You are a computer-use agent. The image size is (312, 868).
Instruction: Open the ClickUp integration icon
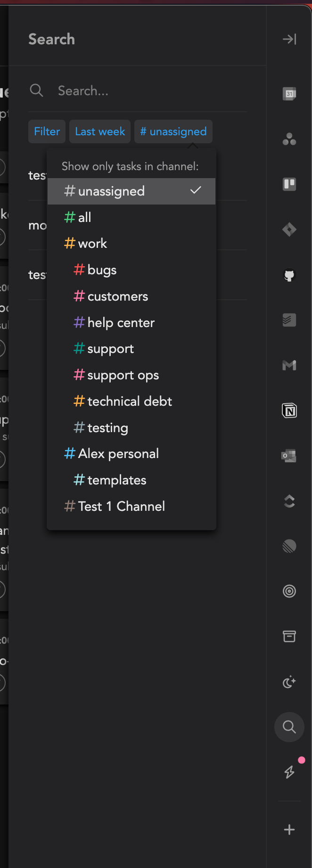click(x=289, y=501)
